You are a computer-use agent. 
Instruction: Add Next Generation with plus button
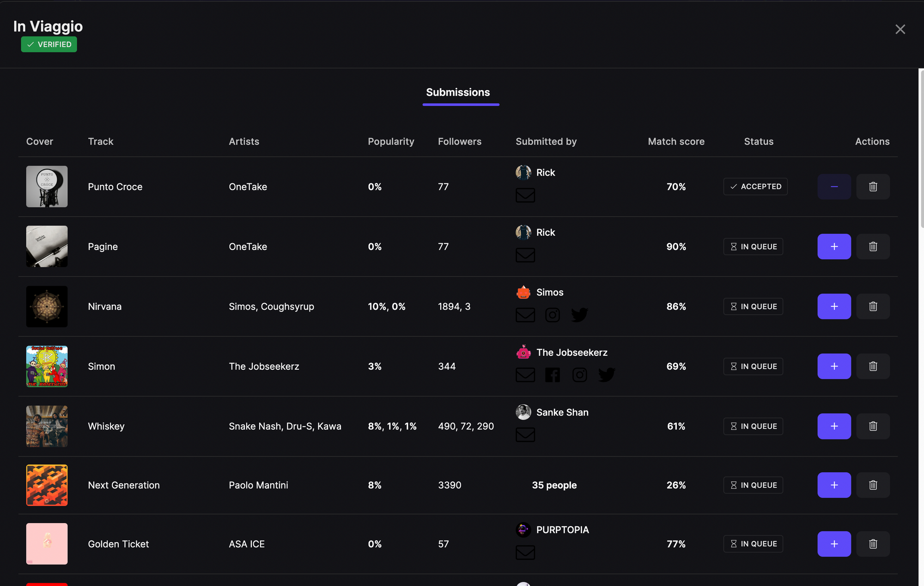(834, 485)
